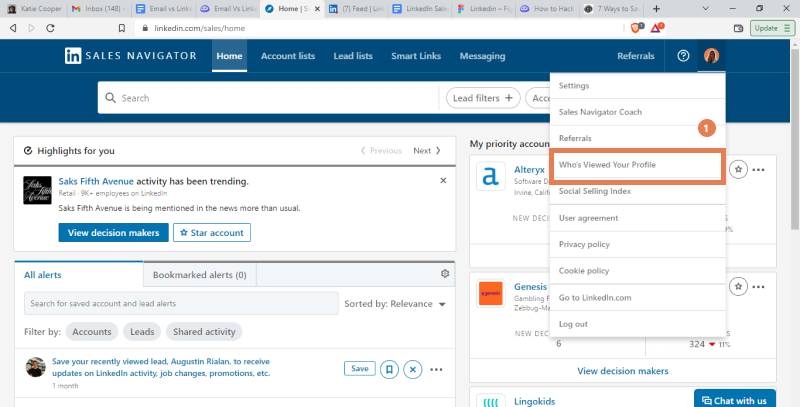The width and height of the screenshot is (800, 407).
Task: Open alerts settings gear icon
Action: pyautogui.click(x=444, y=274)
